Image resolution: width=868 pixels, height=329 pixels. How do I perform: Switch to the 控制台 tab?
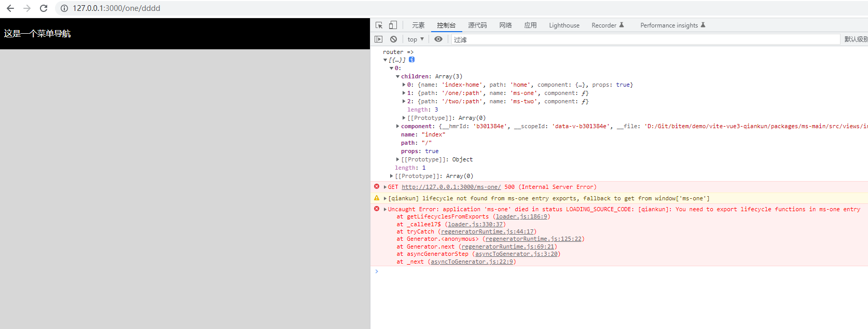tap(446, 25)
